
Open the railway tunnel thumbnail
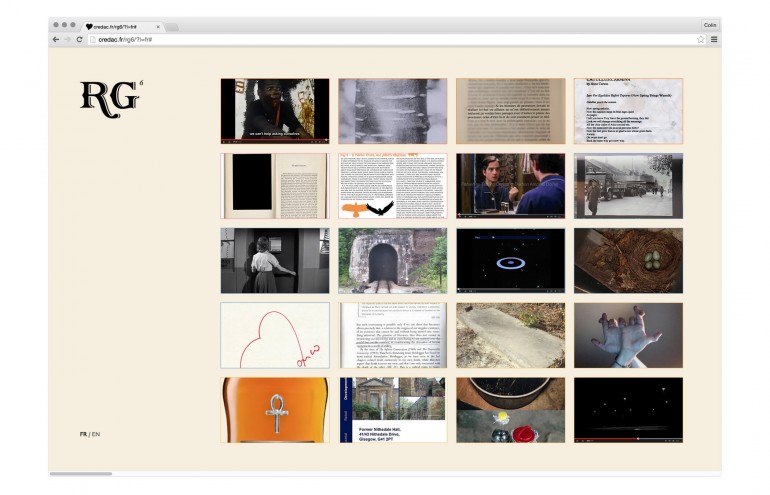tap(392, 261)
